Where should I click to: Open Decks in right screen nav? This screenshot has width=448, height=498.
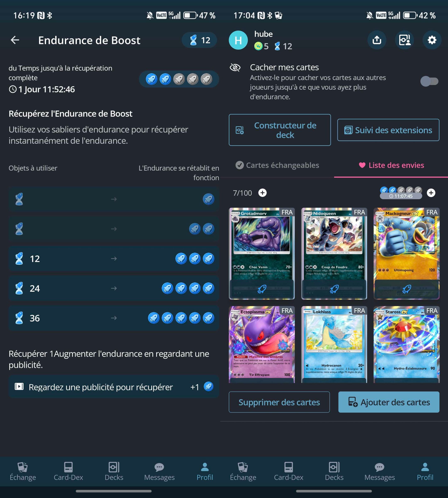(334, 471)
